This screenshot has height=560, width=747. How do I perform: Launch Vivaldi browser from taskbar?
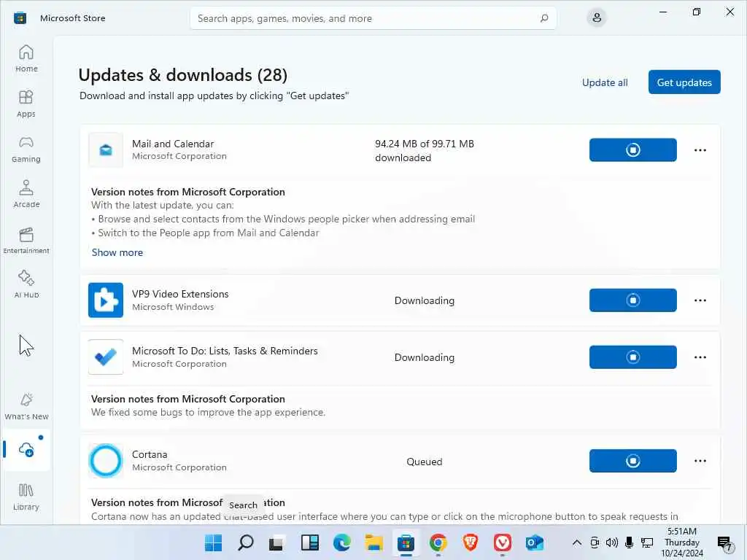coord(502,542)
